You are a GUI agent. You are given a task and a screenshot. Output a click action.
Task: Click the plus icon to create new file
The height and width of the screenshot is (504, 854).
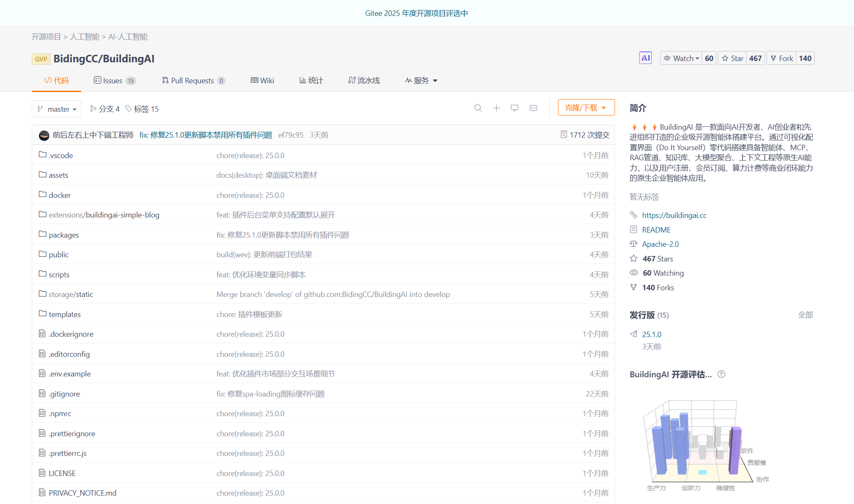496,108
